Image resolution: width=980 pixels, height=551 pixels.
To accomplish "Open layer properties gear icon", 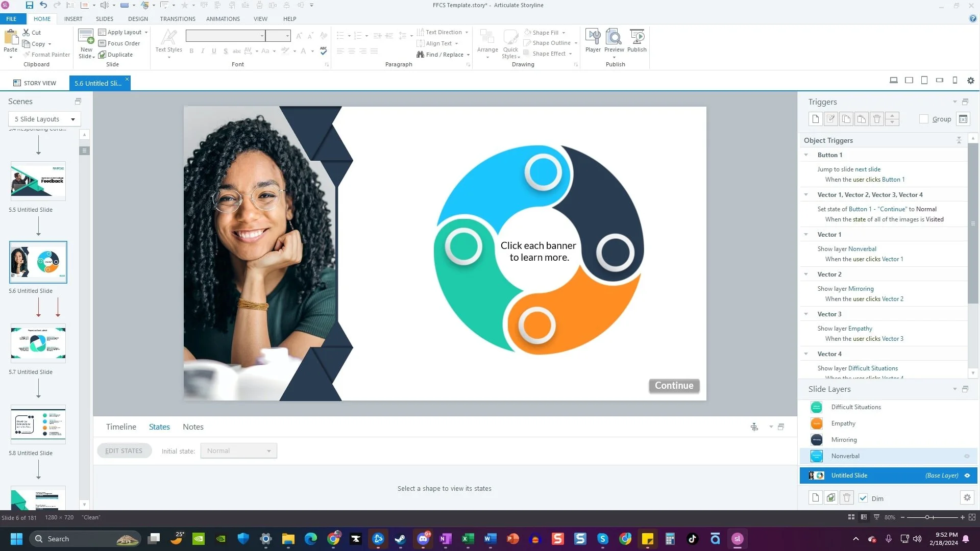I will 967,498.
